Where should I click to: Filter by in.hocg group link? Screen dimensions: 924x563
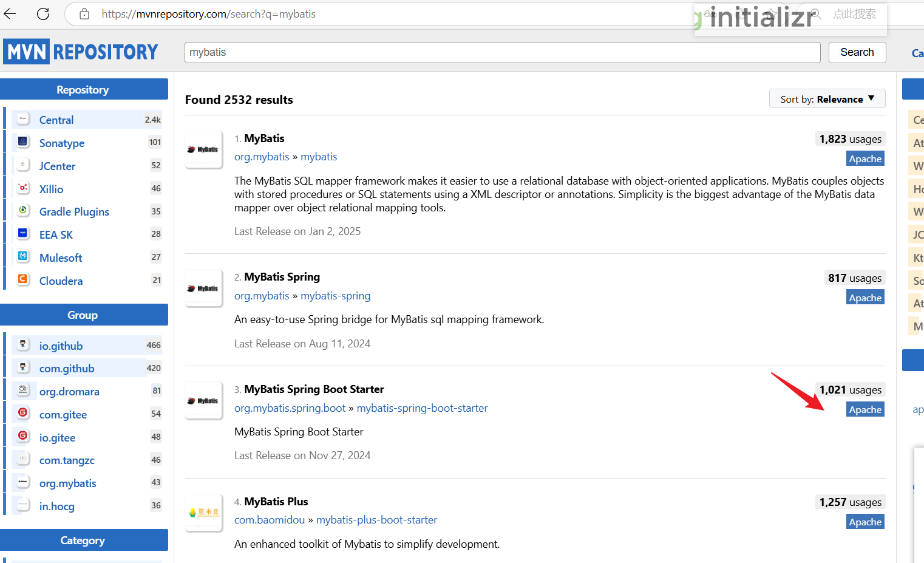tap(57, 506)
